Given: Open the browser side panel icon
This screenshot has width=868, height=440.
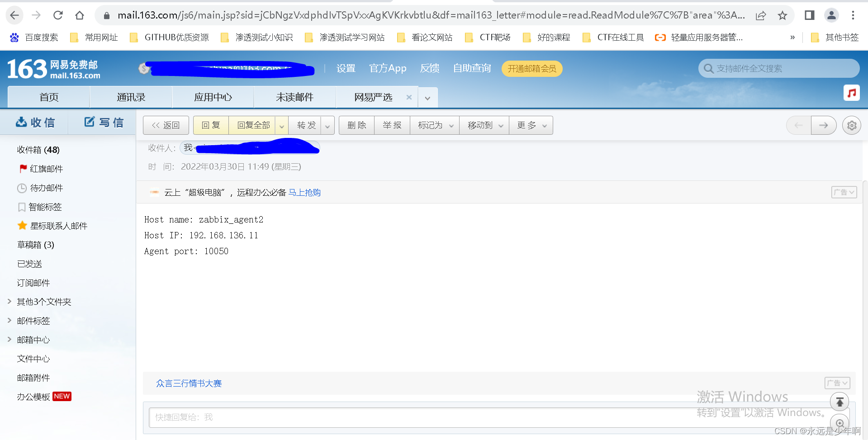Looking at the screenshot, I should [810, 15].
